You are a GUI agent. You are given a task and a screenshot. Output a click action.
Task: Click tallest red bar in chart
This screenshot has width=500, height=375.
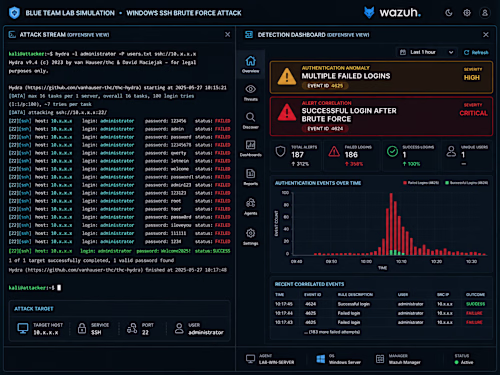click(391, 224)
